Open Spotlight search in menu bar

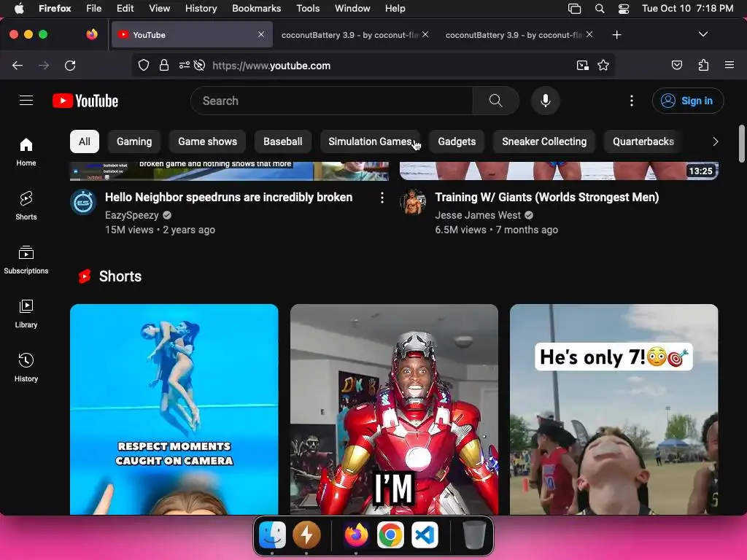(600, 9)
